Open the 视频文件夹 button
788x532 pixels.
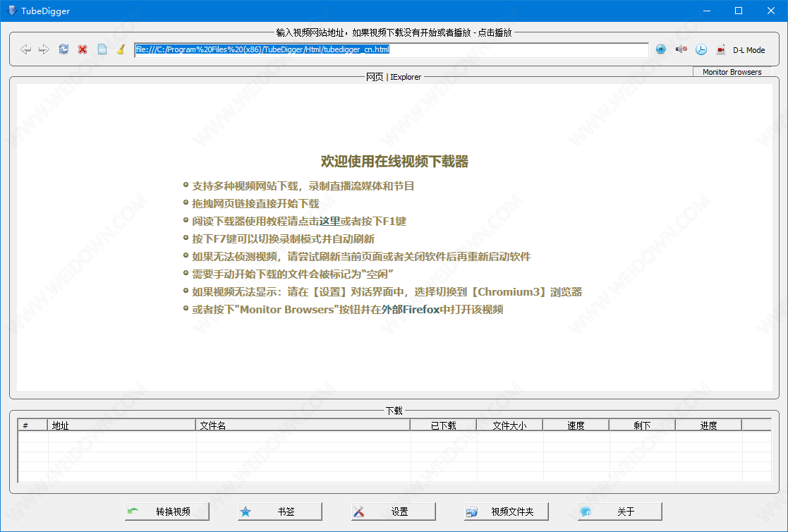coord(506,512)
